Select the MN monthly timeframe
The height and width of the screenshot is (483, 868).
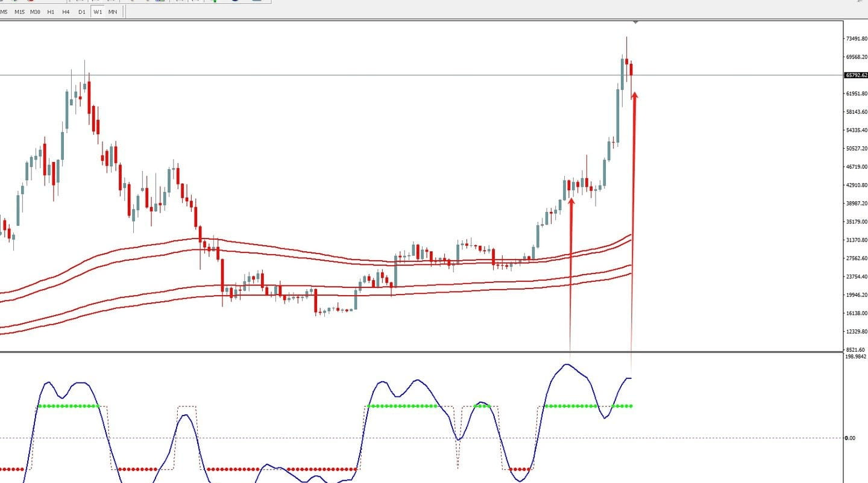coord(113,11)
